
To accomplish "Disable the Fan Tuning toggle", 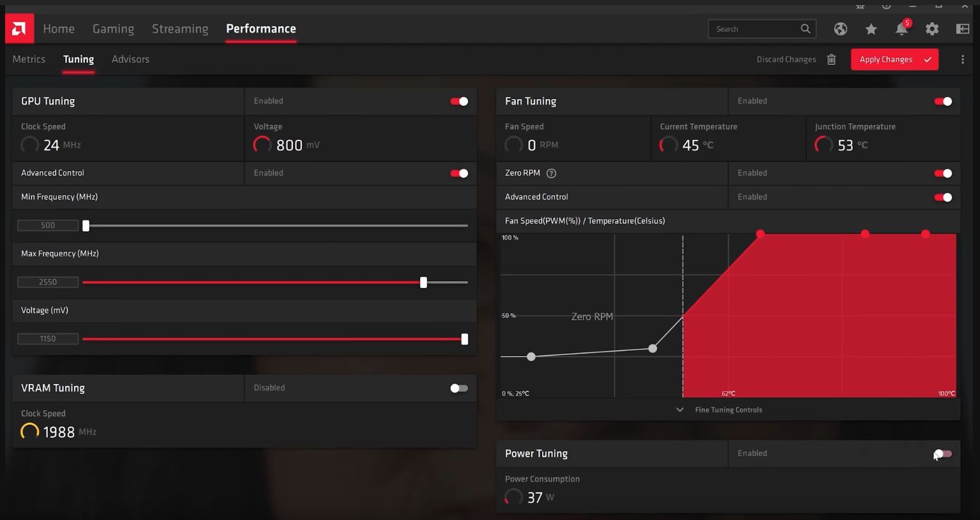I will pyautogui.click(x=943, y=102).
